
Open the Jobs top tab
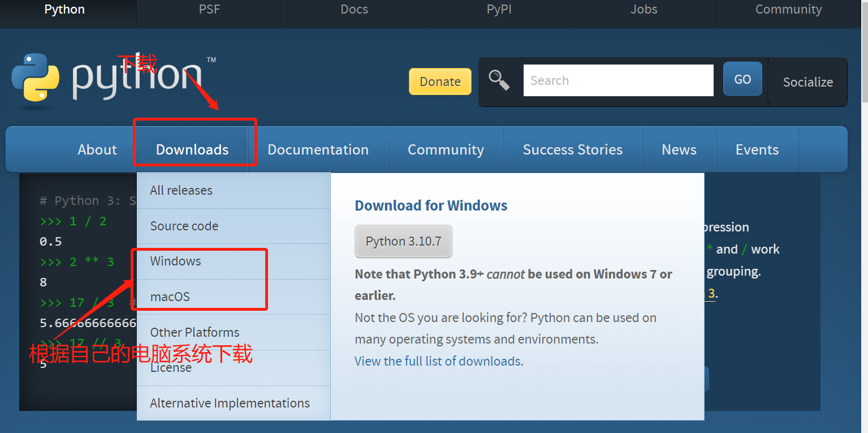644,10
